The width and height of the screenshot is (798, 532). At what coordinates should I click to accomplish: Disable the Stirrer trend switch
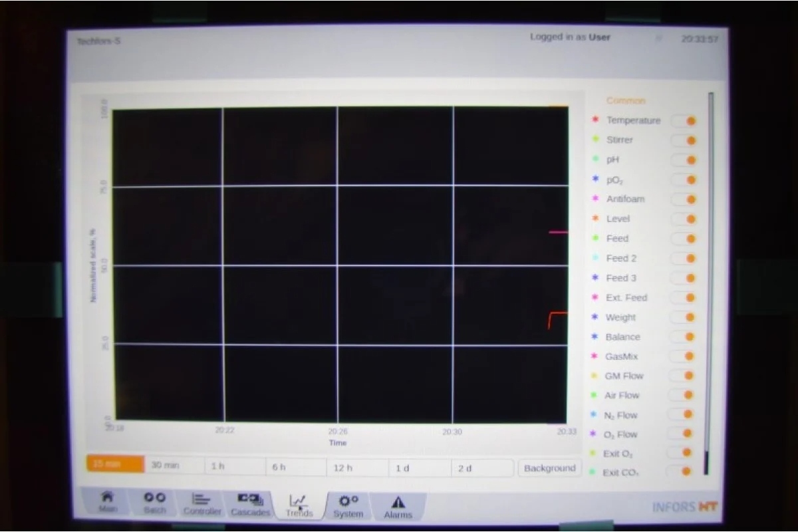tap(684, 140)
